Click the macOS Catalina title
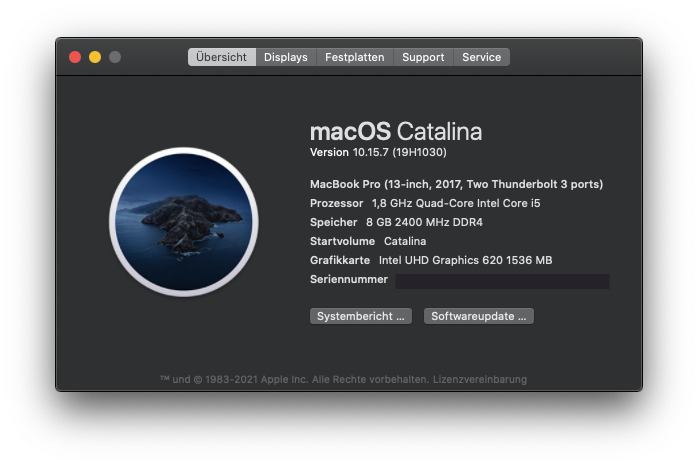698x465 pixels. click(x=396, y=131)
